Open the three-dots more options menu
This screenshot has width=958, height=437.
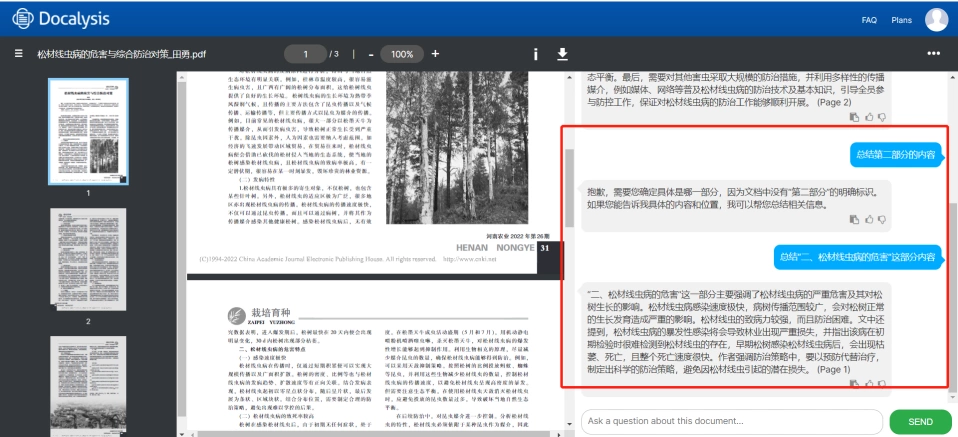[934, 54]
